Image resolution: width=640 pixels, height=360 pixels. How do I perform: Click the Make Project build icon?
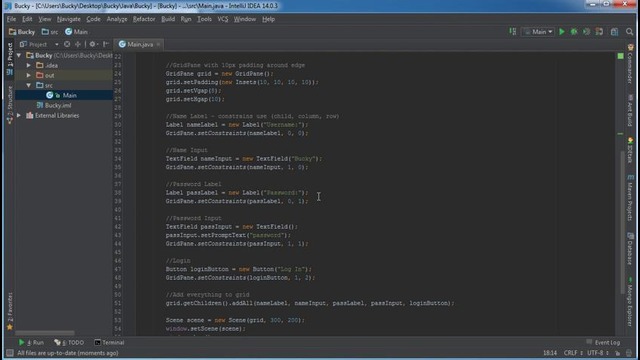[x=513, y=31]
